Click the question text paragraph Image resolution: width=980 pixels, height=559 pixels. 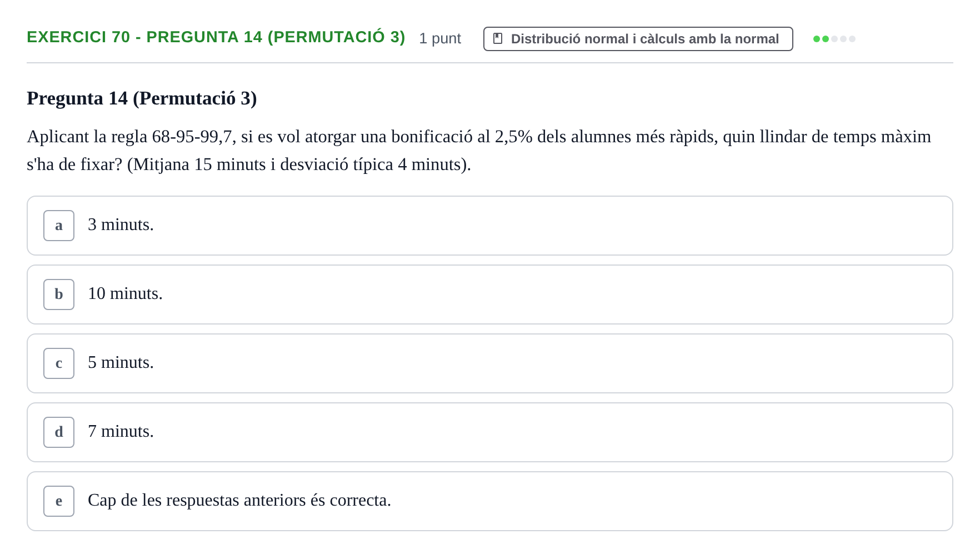coord(479,151)
